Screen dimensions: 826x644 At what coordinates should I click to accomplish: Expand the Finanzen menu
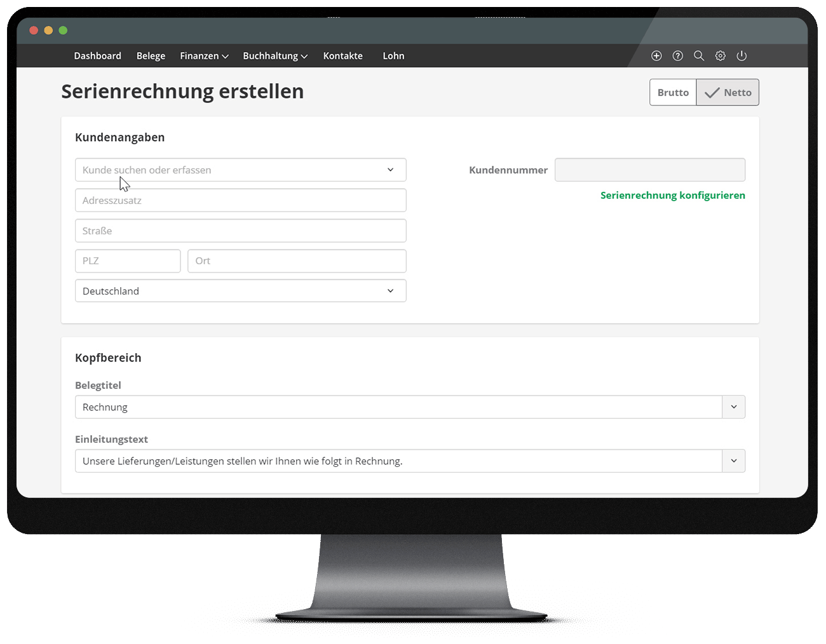tap(204, 56)
